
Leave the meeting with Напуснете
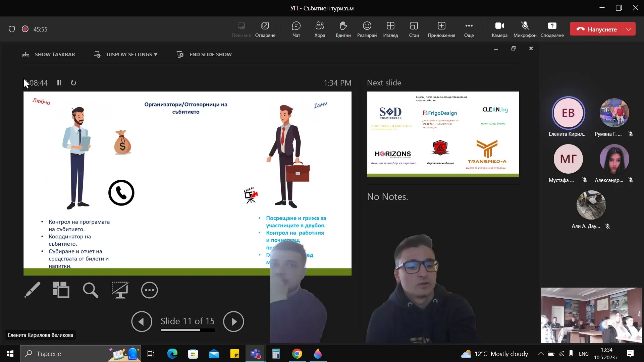(x=596, y=29)
